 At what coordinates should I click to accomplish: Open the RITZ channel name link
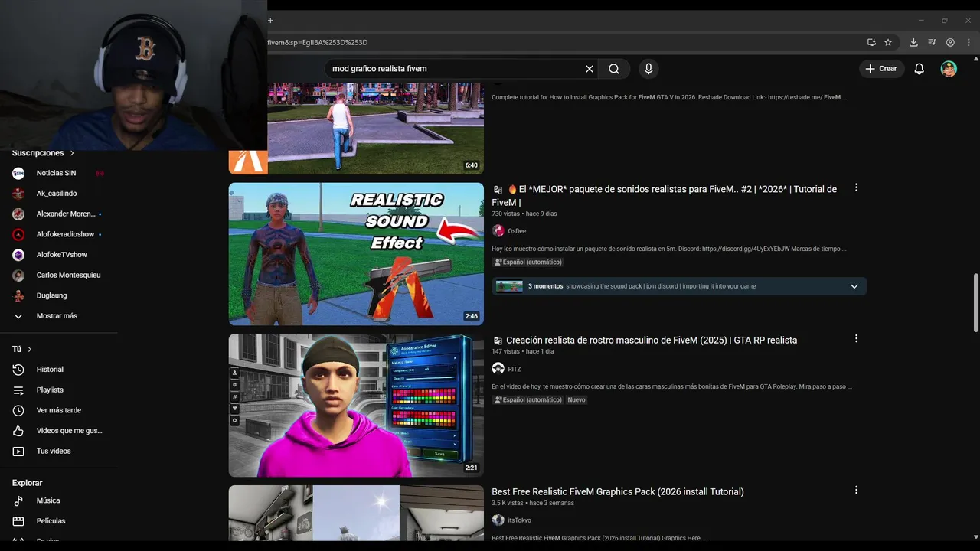pyautogui.click(x=514, y=369)
